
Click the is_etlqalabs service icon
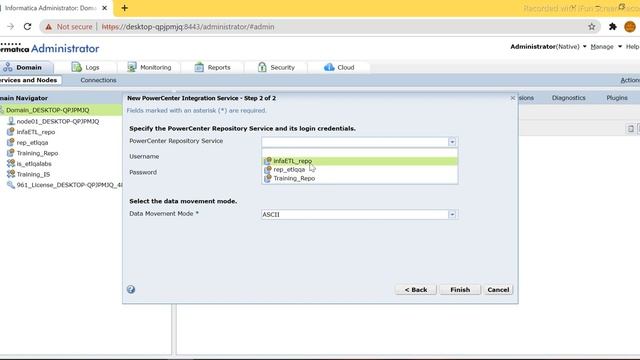11,163
